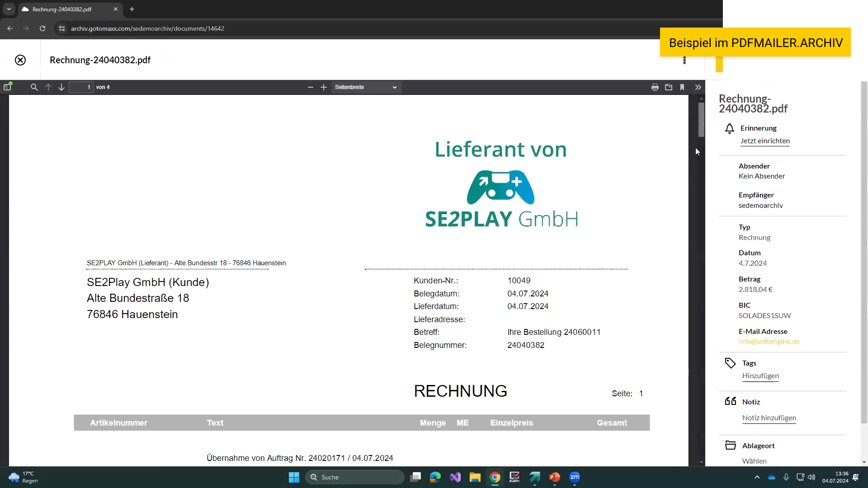Image resolution: width=868 pixels, height=488 pixels.
Task: Click the browser address bar URL
Action: coord(147,28)
